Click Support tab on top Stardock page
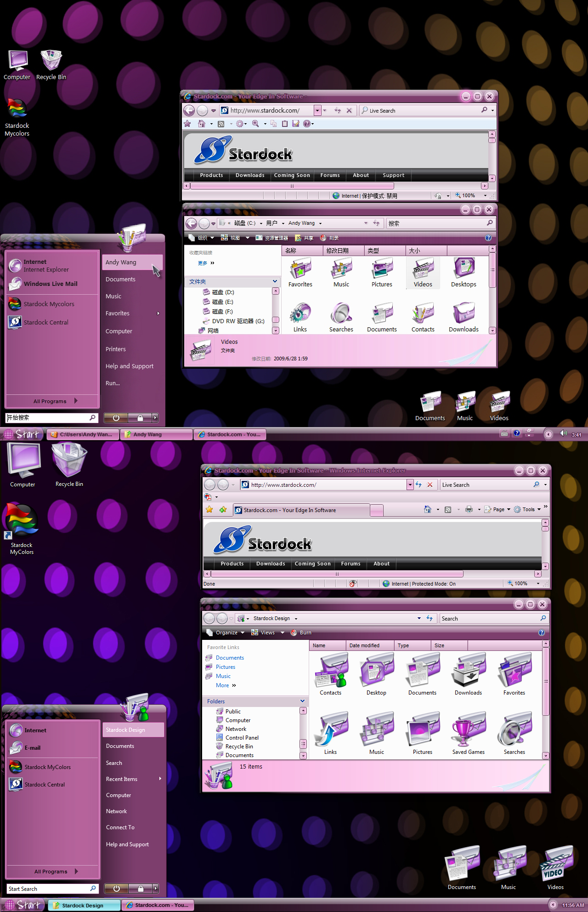The width and height of the screenshot is (588, 912). [x=393, y=175]
